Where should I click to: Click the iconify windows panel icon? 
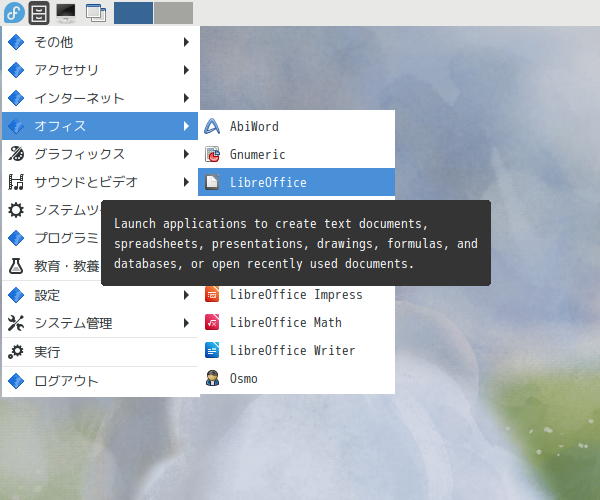[96, 13]
